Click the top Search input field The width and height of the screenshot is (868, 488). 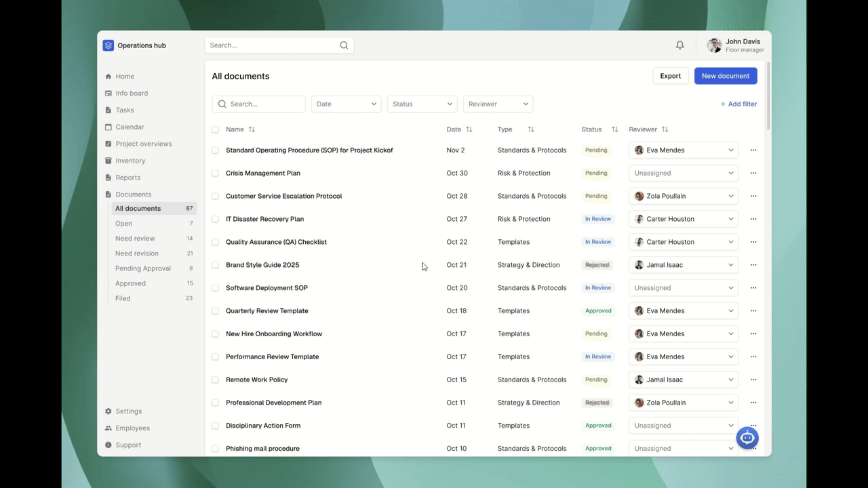[x=279, y=45]
